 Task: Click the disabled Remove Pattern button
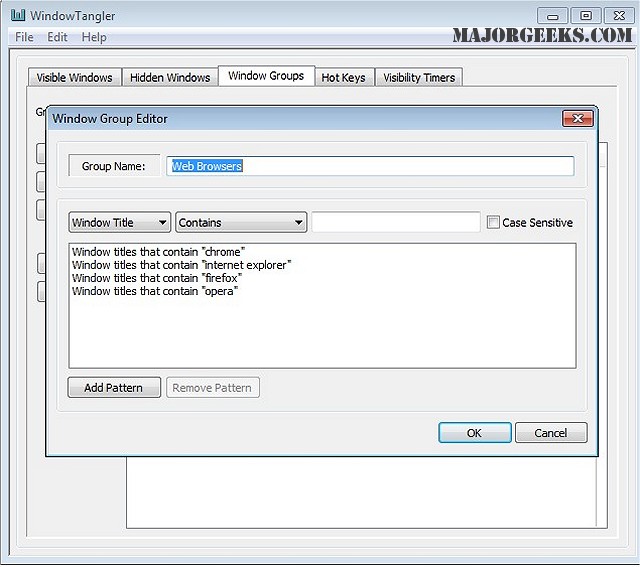pyautogui.click(x=213, y=387)
